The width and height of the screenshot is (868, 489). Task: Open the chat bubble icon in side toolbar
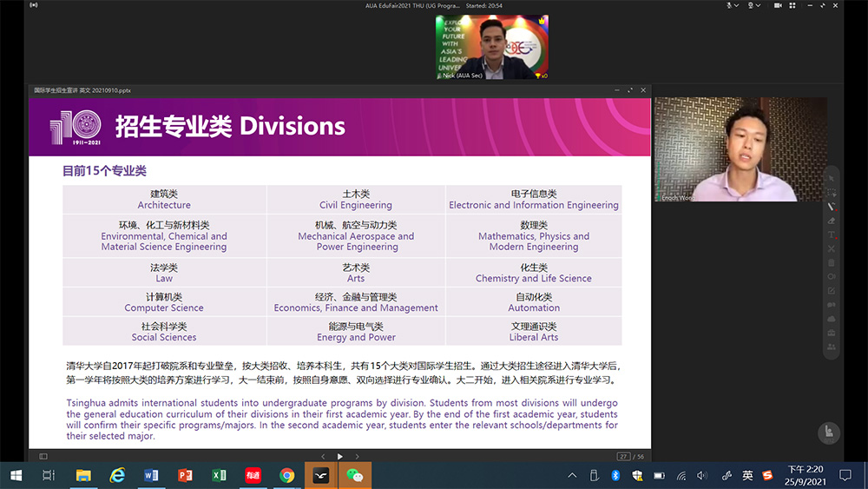click(832, 305)
